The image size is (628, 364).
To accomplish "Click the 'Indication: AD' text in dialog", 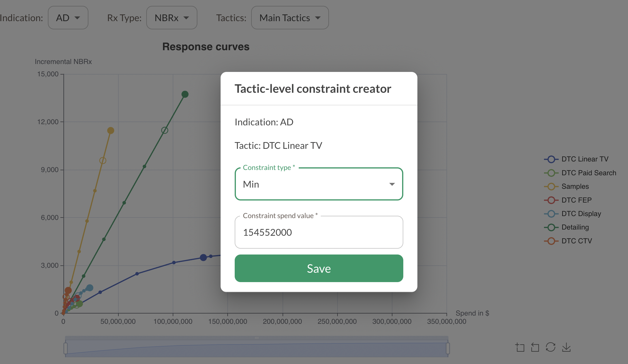I will click(264, 122).
